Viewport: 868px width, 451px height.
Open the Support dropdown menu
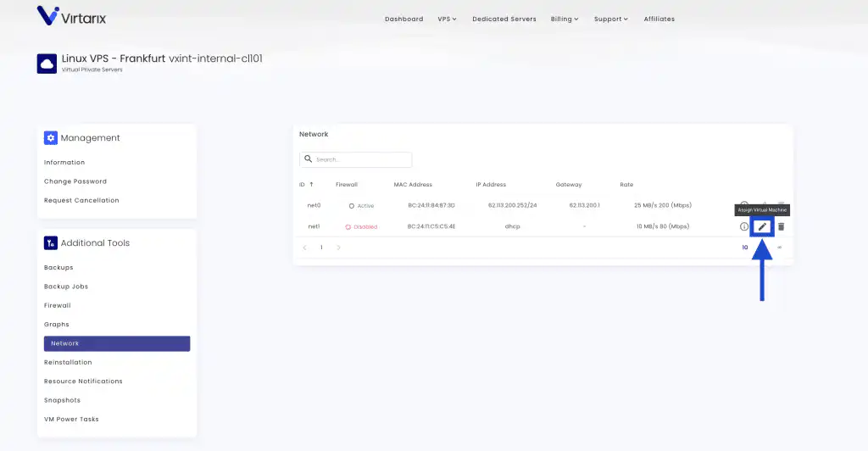[x=610, y=19]
